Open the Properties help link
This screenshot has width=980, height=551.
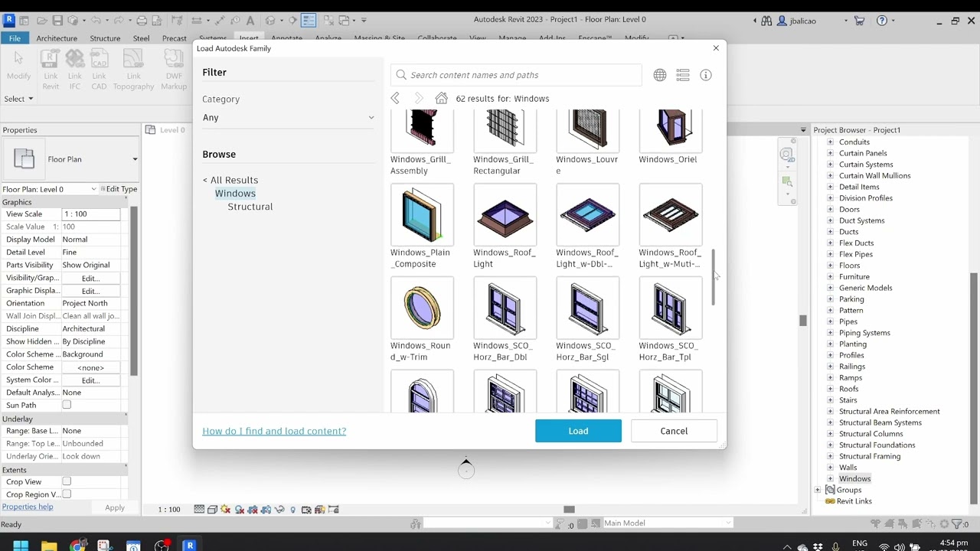[x=28, y=507]
